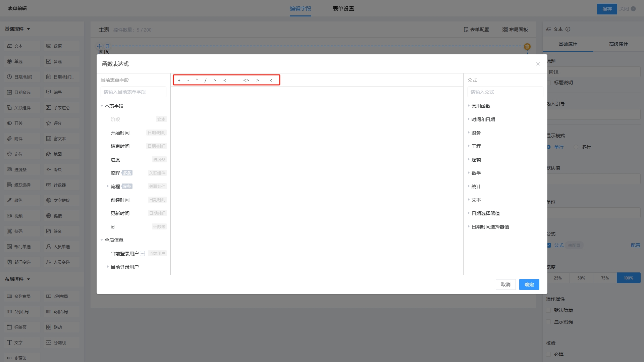The width and height of the screenshot is (644, 362).
Task: Switch to the 表单设置 tab
Action: tap(343, 9)
